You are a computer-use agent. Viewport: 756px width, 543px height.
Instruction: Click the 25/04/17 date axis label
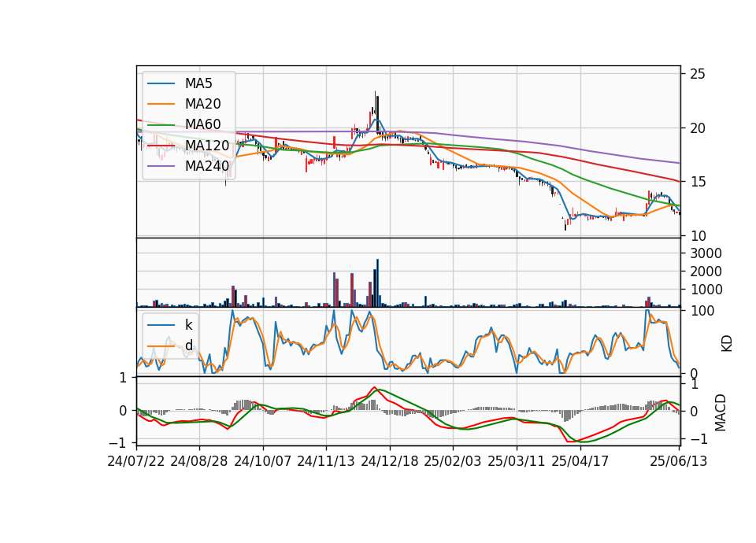point(580,461)
